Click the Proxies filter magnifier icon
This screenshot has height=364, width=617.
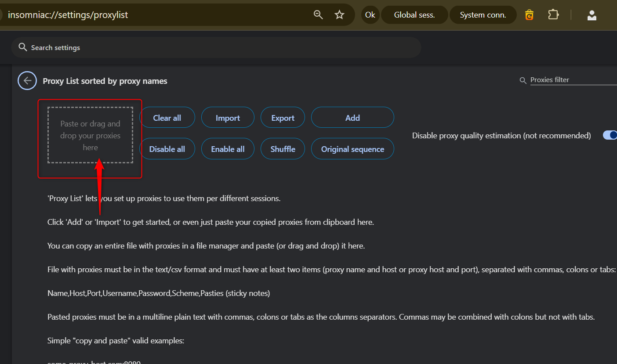coord(523,80)
